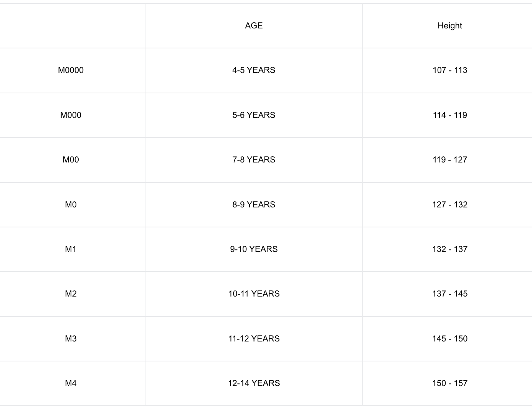The width and height of the screenshot is (532, 406).
Task: Click the AGE column header
Action: [254, 26]
